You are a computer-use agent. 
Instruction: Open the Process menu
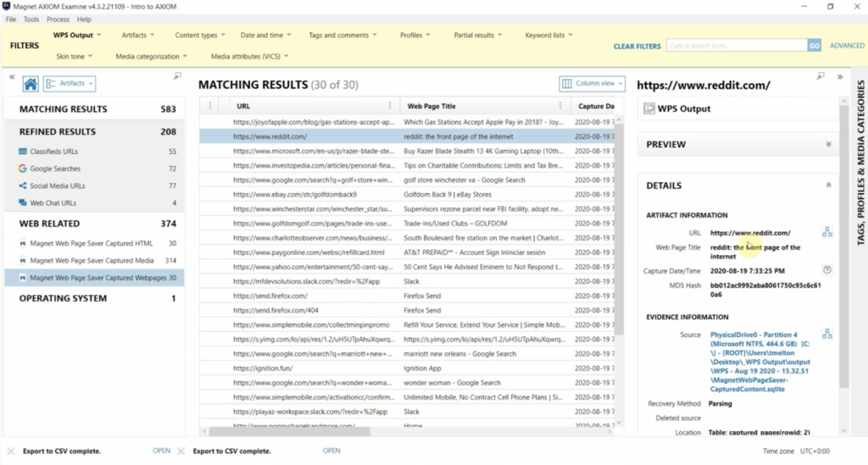(x=58, y=19)
